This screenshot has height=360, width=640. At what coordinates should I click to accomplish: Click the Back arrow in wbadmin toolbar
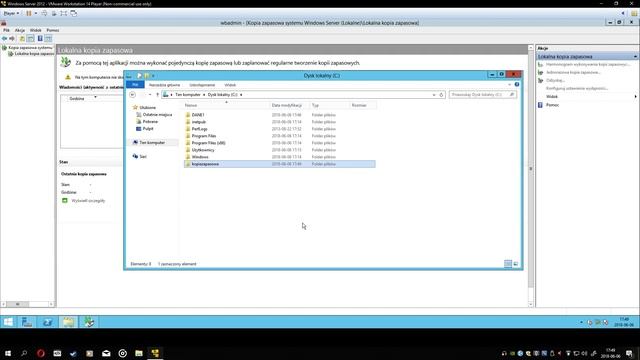click(x=4, y=38)
